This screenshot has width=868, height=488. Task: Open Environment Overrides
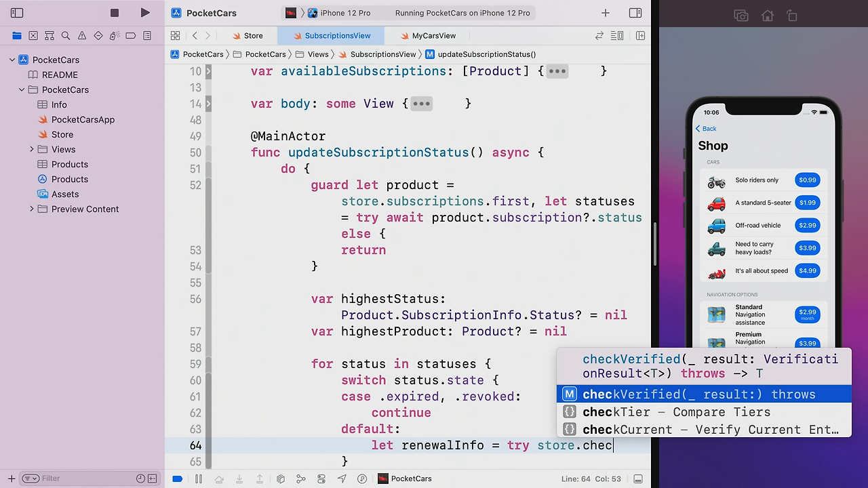click(321, 479)
